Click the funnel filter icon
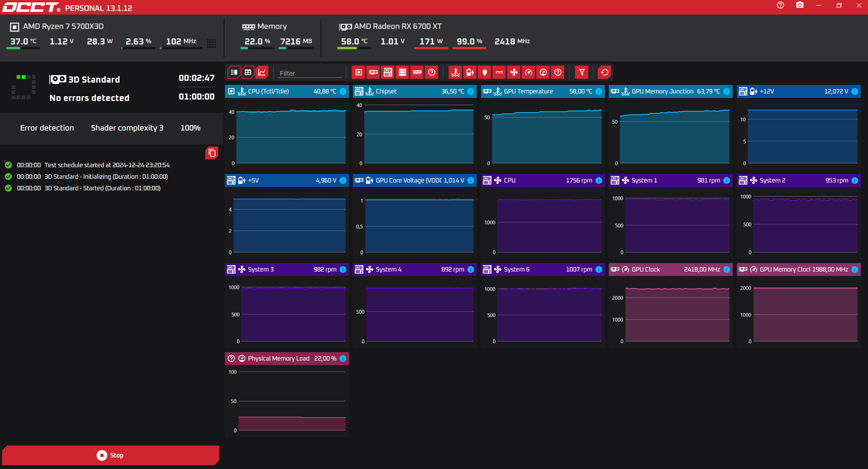Viewport: 868px width, 469px height. pyautogui.click(x=582, y=72)
